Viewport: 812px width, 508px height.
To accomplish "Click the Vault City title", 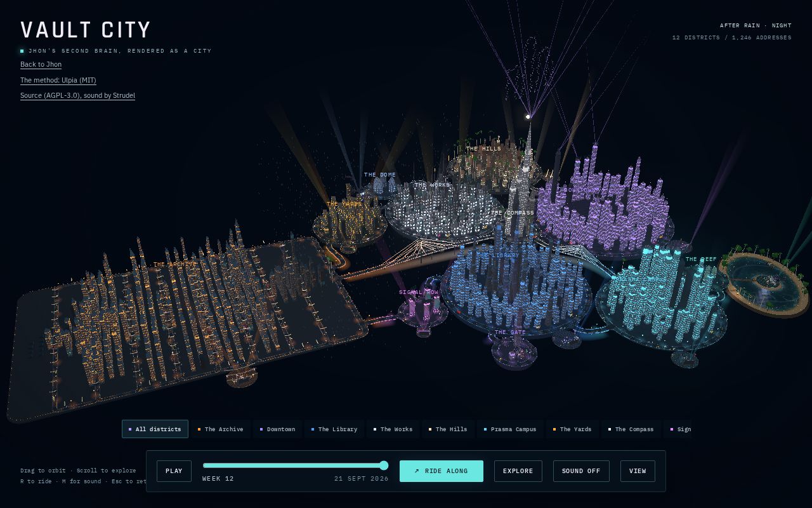I will tap(86, 30).
